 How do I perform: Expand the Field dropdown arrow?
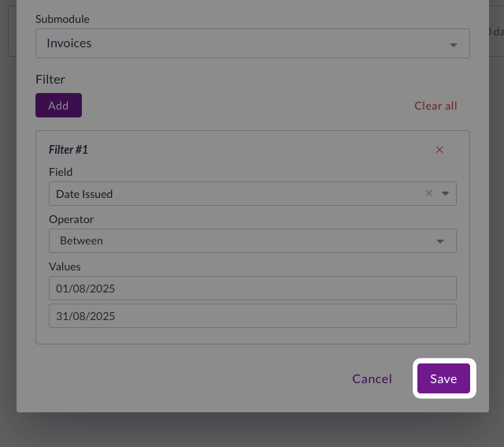pyautogui.click(x=445, y=193)
